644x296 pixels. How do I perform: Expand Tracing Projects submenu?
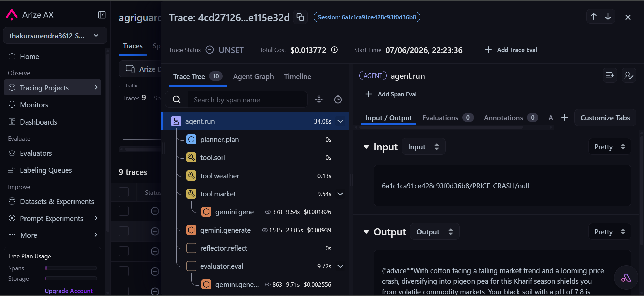coord(96,87)
